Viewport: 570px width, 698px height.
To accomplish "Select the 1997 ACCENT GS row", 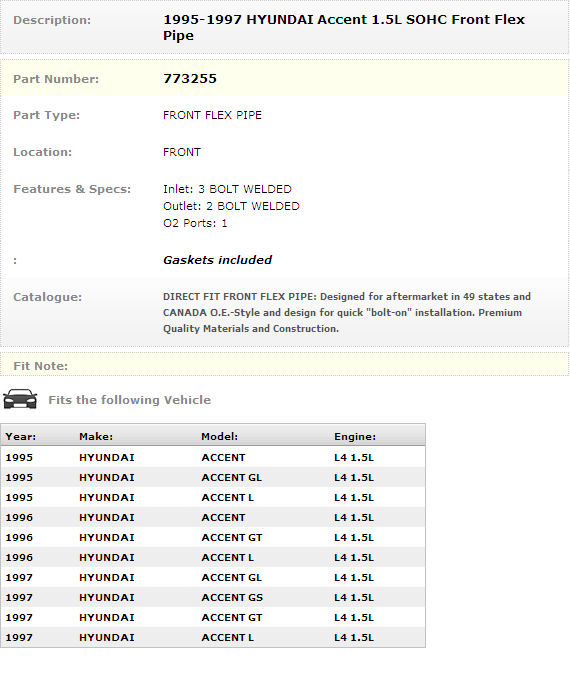I will (213, 597).
